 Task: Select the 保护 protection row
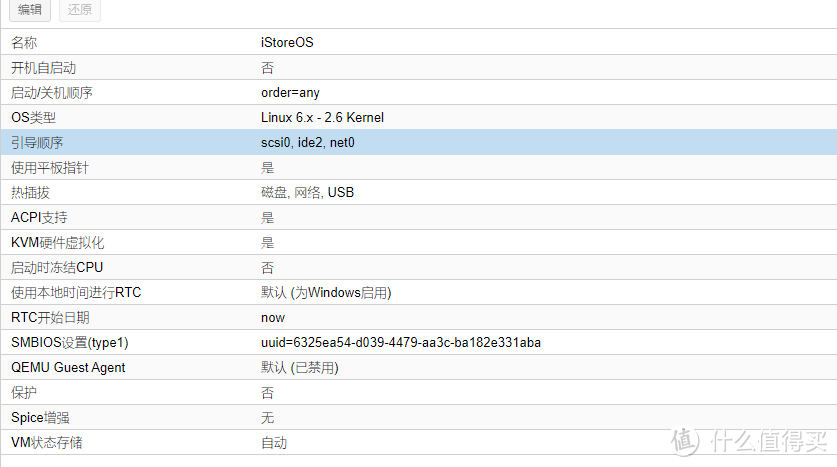[418, 392]
